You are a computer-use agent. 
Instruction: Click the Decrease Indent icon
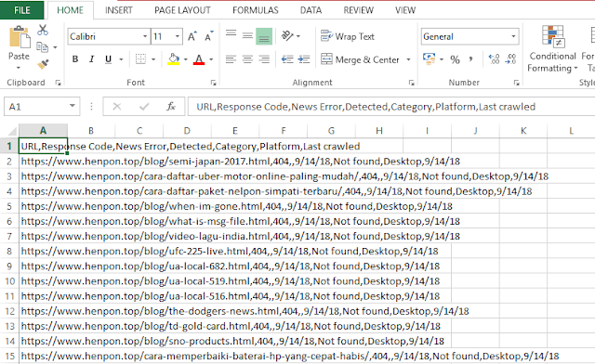pyautogui.click(x=287, y=59)
